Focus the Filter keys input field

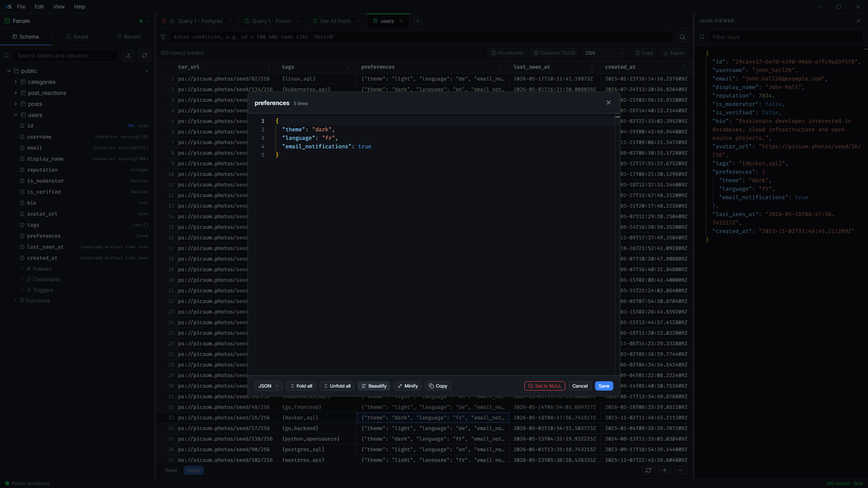(x=786, y=37)
